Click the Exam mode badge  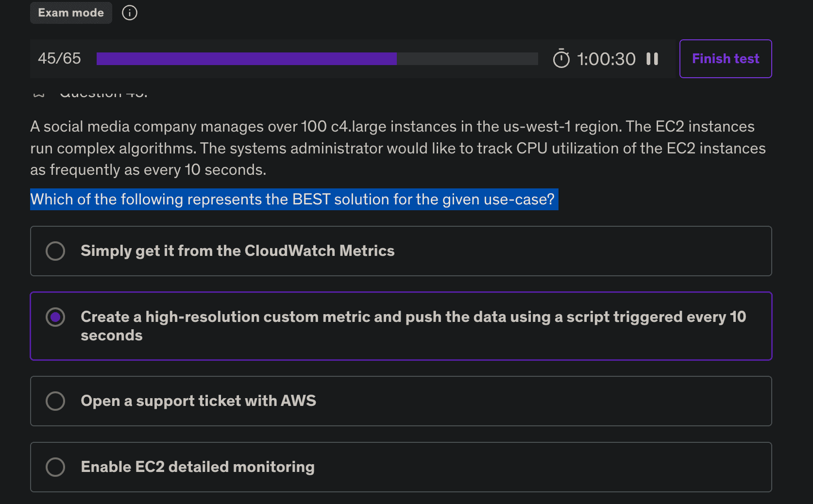[x=71, y=13]
